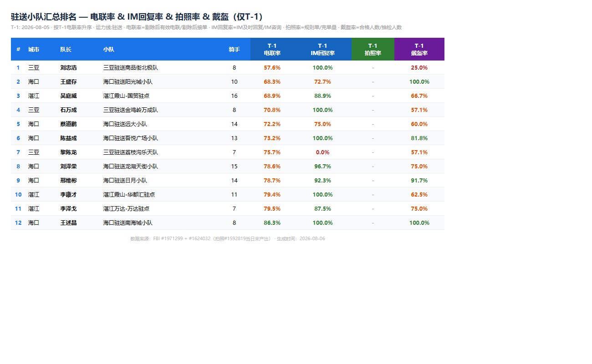Click 电联率 value 75.7%
The height and width of the screenshot is (364, 592).
pos(272,152)
